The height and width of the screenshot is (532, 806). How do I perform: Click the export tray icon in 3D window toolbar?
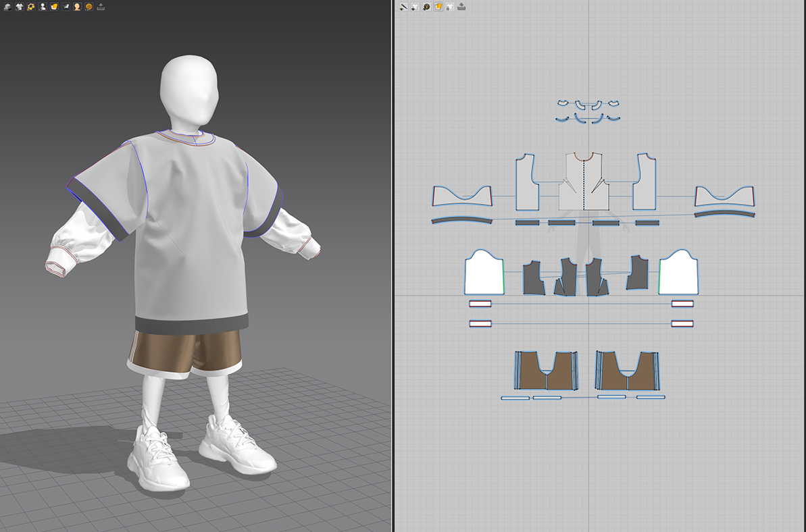pyautogui.click(x=101, y=7)
